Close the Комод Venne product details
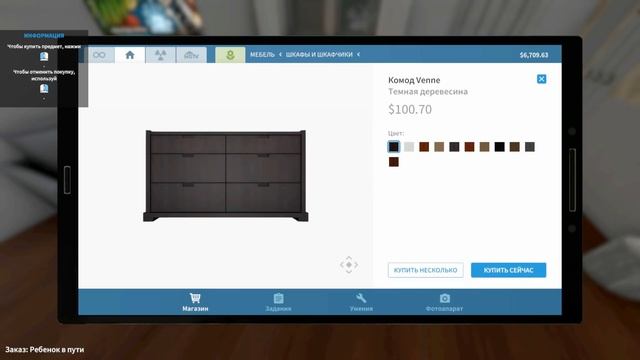The height and width of the screenshot is (360, 640). pyautogui.click(x=541, y=79)
